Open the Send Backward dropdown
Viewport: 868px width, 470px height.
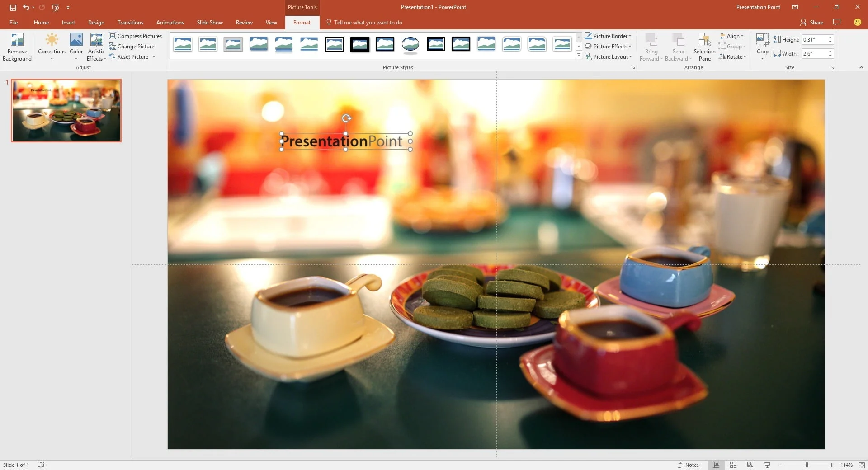[678, 47]
